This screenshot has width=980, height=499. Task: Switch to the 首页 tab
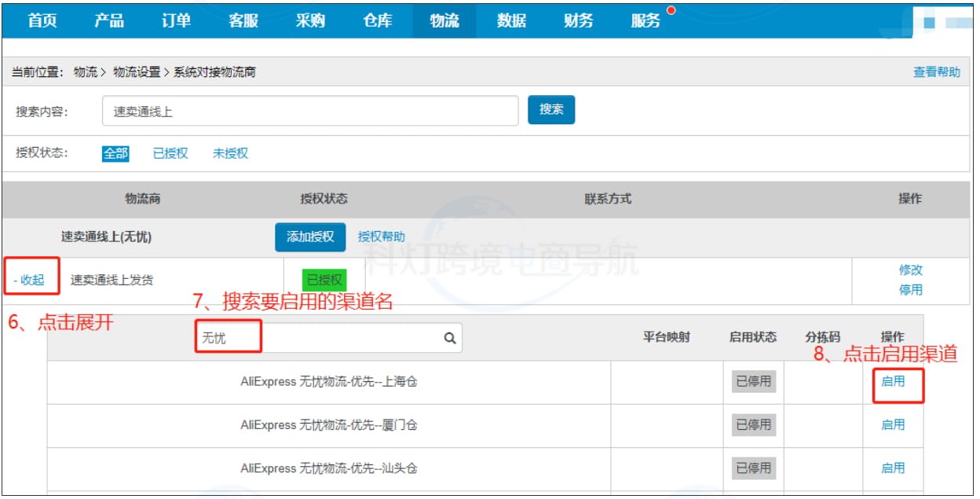pyautogui.click(x=41, y=21)
